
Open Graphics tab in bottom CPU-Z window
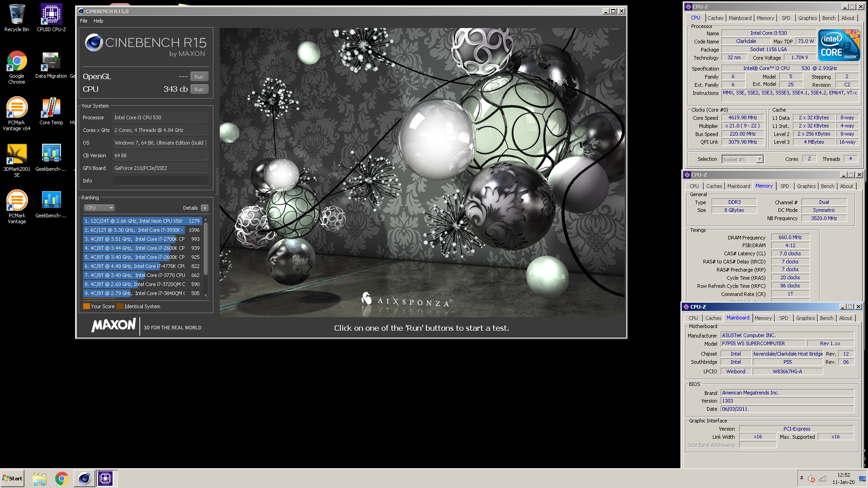click(805, 318)
